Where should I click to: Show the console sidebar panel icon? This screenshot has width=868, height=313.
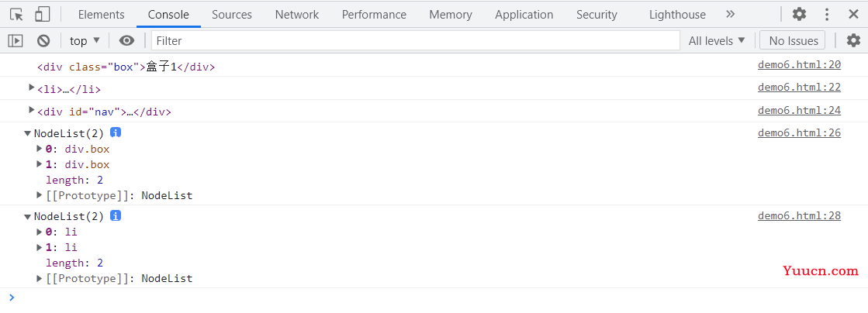[x=16, y=41]
